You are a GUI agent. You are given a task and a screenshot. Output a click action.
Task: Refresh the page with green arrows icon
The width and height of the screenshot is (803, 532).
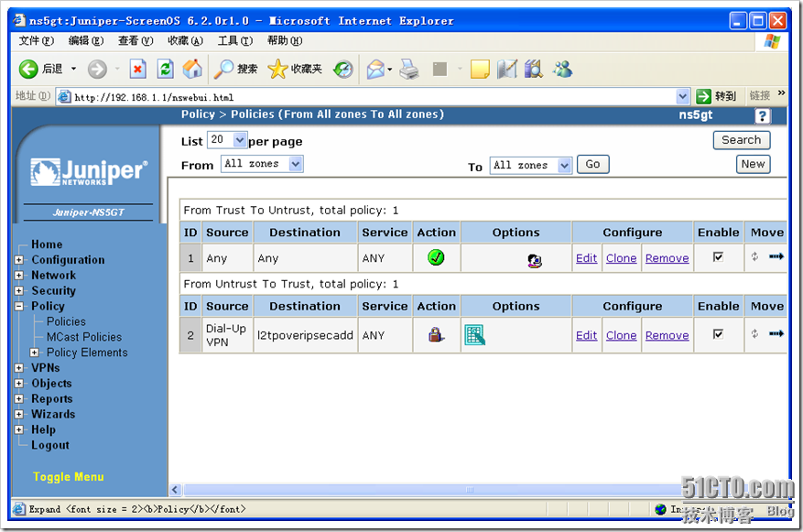[165, 69]
